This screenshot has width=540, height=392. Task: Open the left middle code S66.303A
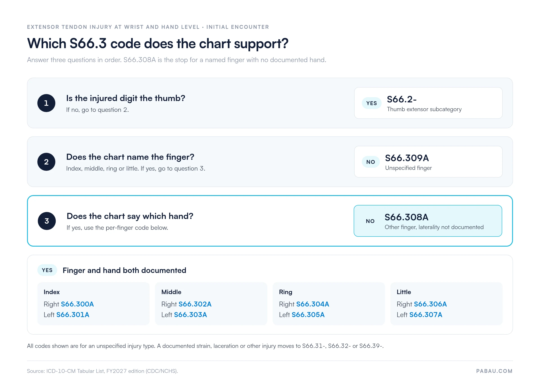click(x=190, y=315)
